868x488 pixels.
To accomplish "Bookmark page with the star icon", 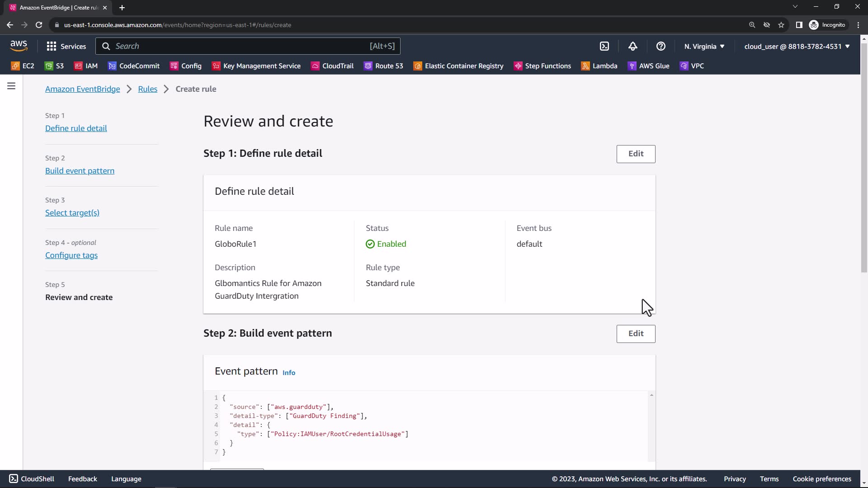I will point(781,25).
